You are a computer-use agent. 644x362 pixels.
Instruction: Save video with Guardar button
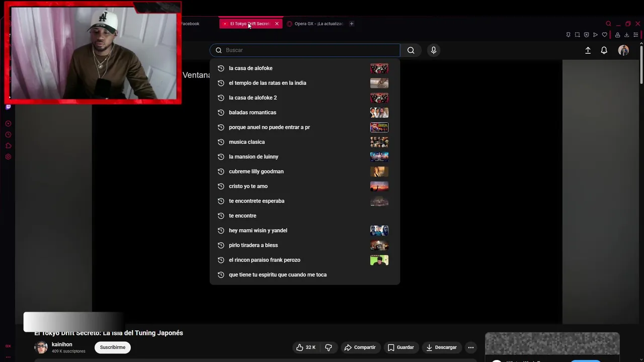coord(401,347)
